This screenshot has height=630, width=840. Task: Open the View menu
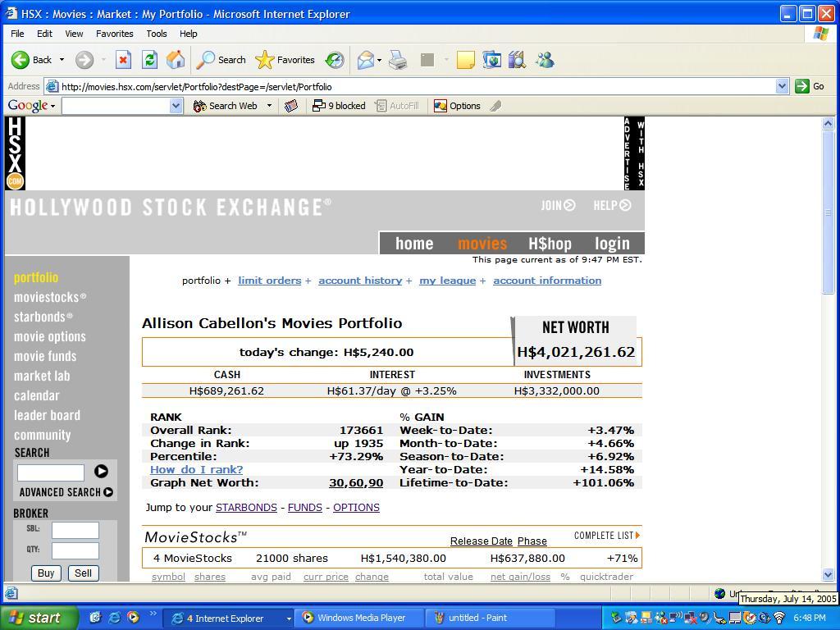(x=74, y=33)
